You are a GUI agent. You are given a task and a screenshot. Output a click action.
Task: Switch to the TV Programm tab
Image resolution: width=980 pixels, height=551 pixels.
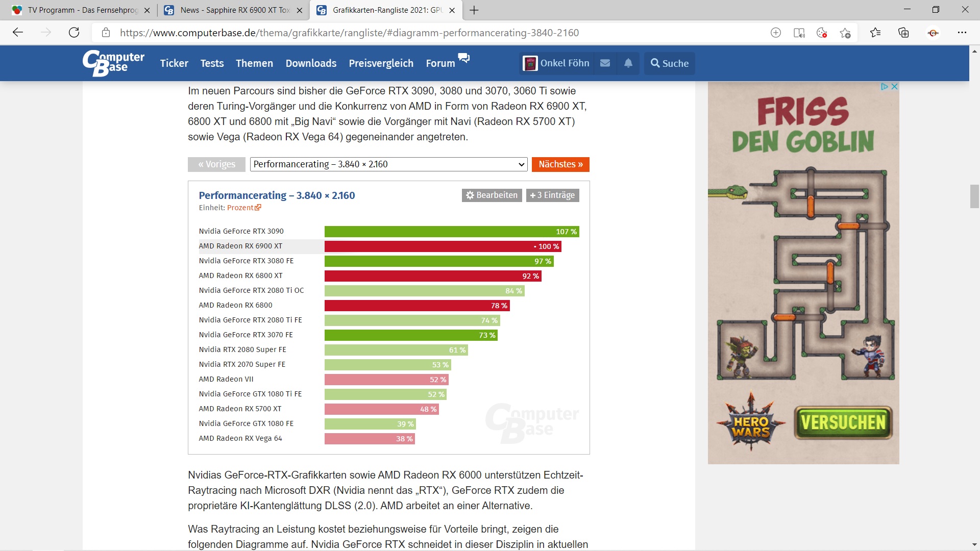82,10
